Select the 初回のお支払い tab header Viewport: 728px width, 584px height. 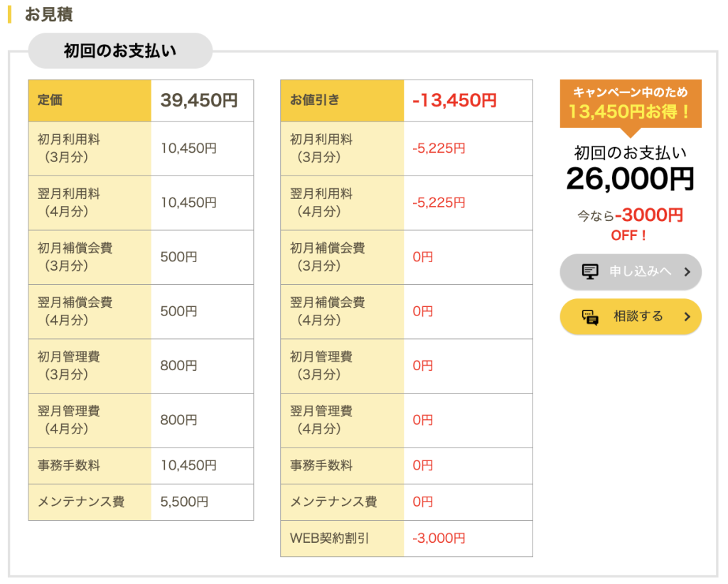tap(120, 51)
